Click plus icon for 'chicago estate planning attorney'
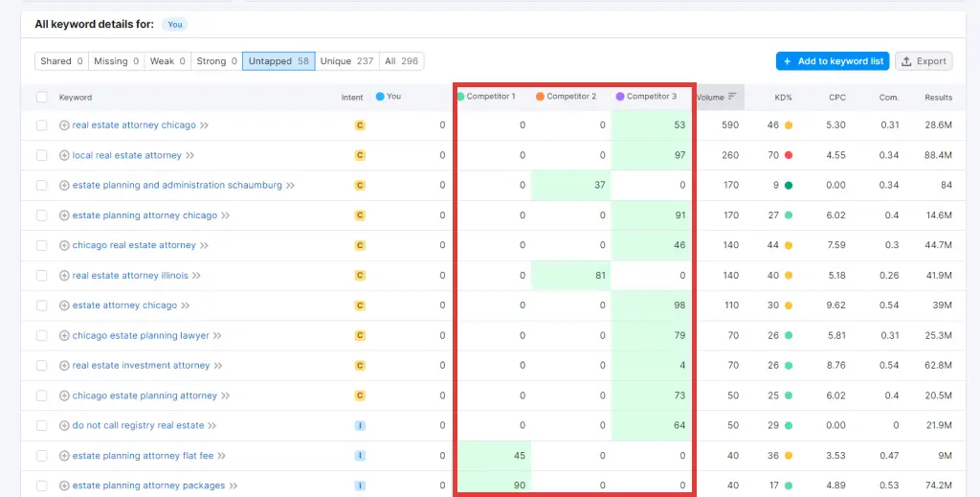Viewport: 980px width, 497px height. point(64,395)
